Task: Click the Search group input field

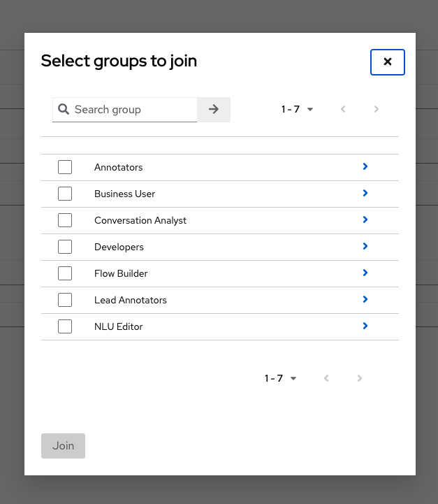Action: (124, 110)
